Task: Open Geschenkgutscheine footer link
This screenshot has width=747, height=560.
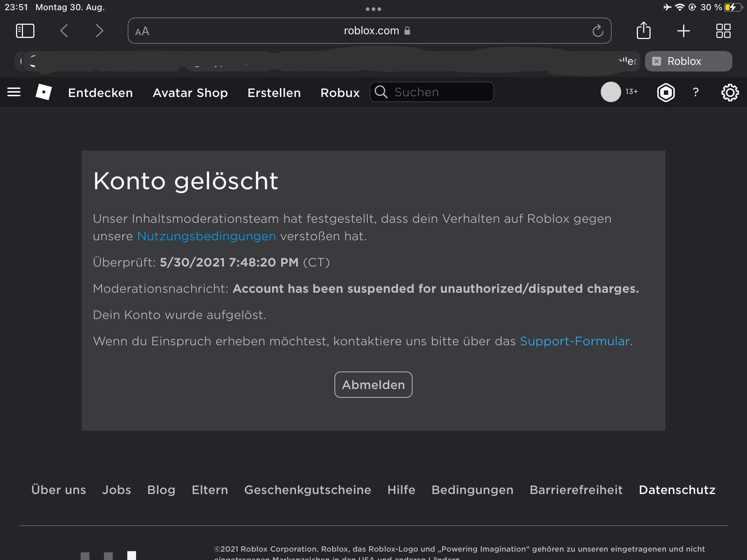Action: click(307, 490)
